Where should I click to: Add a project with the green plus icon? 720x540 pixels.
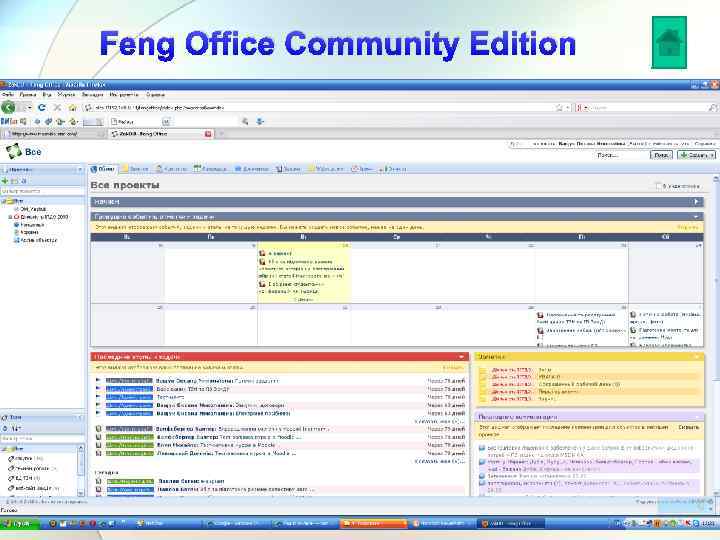click(x=5, y=181)
